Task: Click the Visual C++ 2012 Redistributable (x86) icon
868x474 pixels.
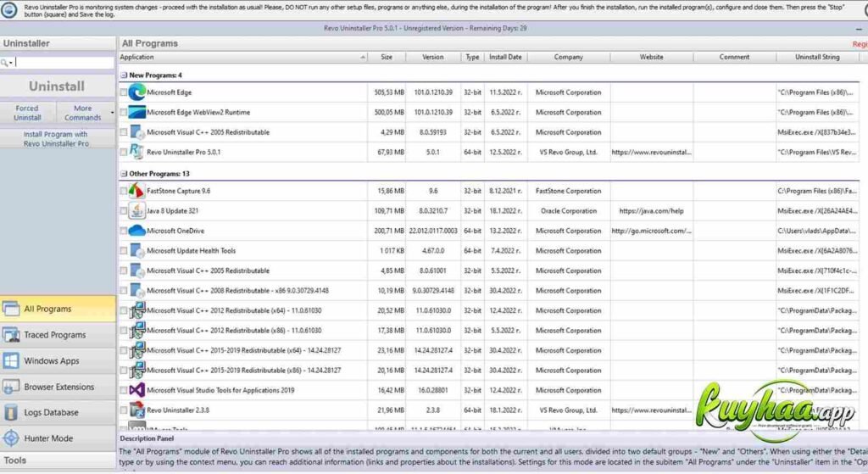Action: (x=136, y=331)
